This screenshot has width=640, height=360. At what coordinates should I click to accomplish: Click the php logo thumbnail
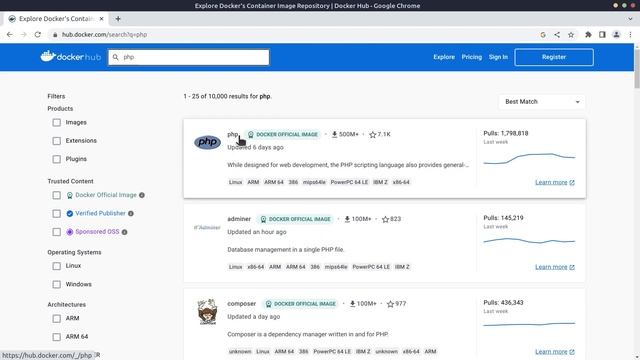click(x=207, y=142)
